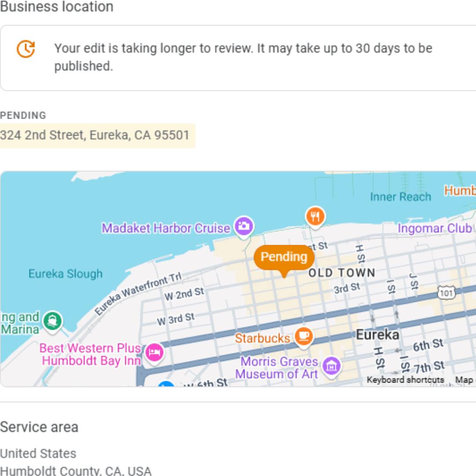Click the Eureka city label on map

(377, 335)
